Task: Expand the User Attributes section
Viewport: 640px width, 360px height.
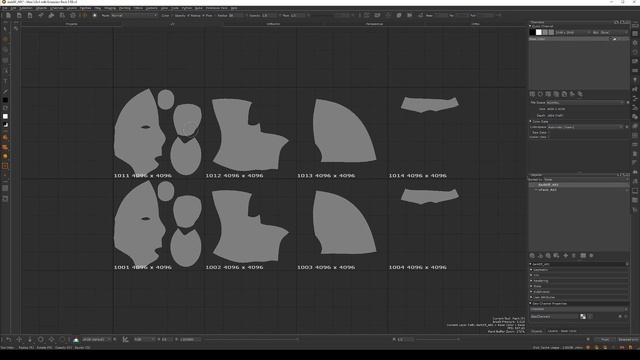Action: click(x=531, y=297)
